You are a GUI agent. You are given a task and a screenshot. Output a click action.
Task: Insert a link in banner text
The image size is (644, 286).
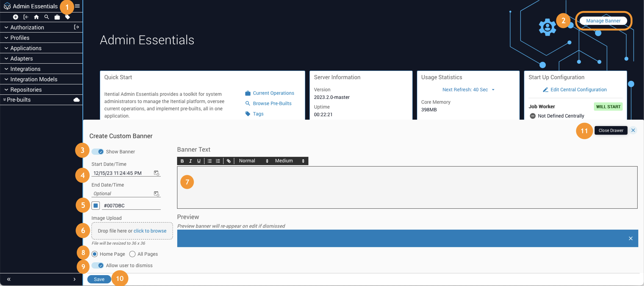[229, 161]
